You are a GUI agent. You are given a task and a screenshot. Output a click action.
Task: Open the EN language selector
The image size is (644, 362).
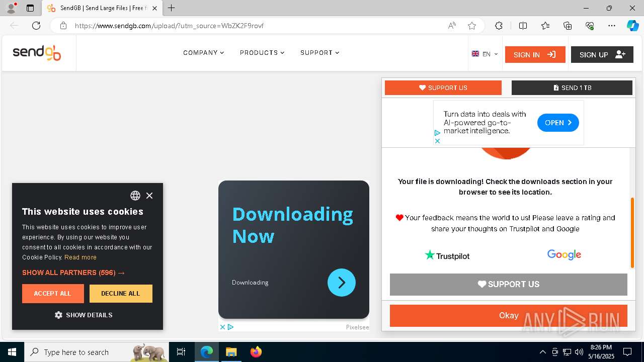pyautogui.click(x=485, y=54)
